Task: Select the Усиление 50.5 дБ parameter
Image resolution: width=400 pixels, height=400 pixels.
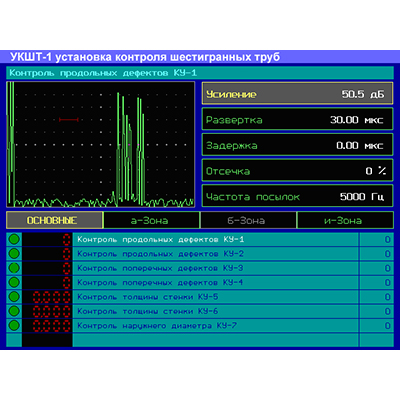Action: (x=297, y=94)
